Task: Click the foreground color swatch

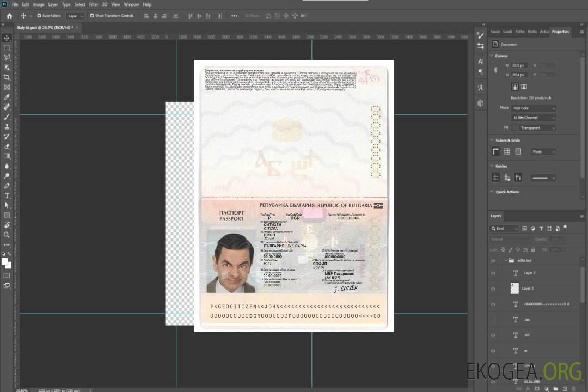Action: (4, 261)
